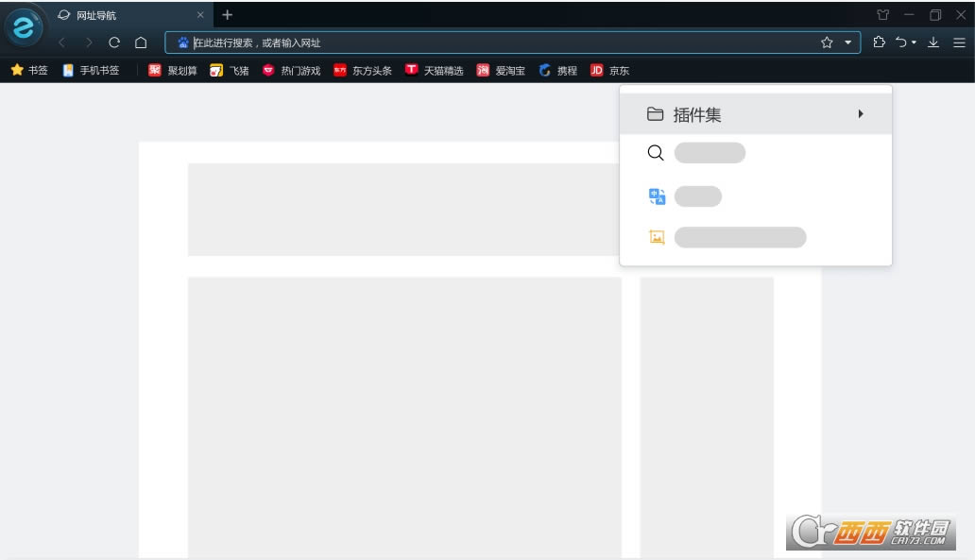The image size is (975, 560).
Task: Click the translate icon in the plugin popup
Action: coord(657,196)
